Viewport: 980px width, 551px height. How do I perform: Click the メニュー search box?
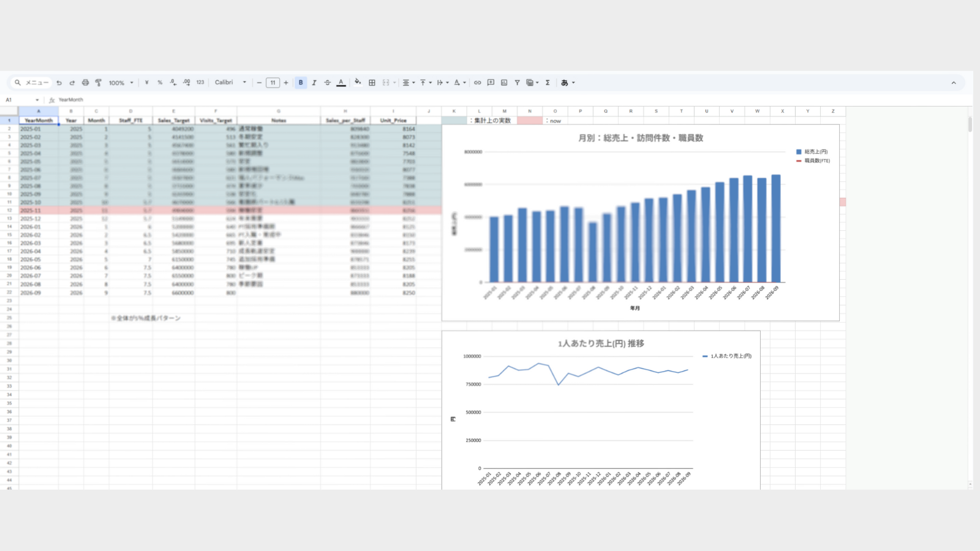[32, 83]
